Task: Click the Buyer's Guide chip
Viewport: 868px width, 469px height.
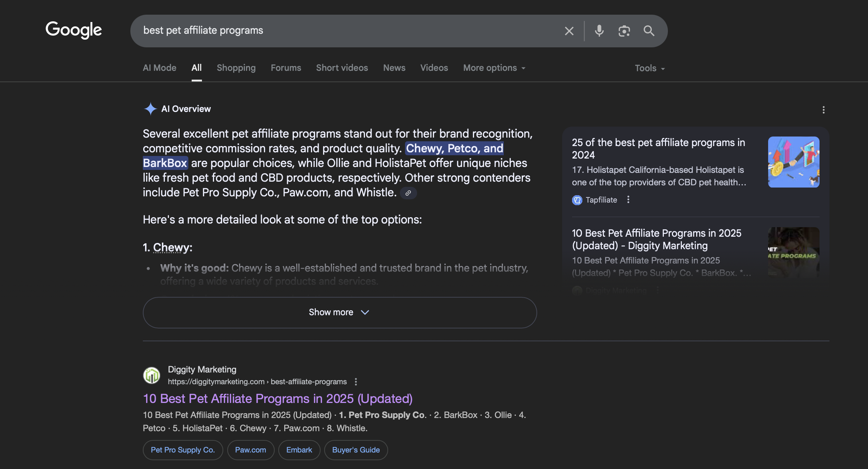Action: click(356, 450)
